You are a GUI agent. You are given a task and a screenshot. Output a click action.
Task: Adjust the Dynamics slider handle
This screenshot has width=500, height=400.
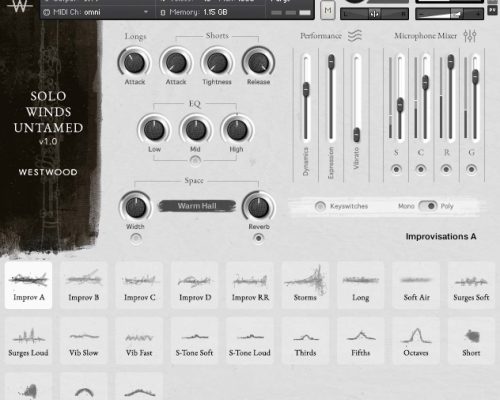(306, 89)
